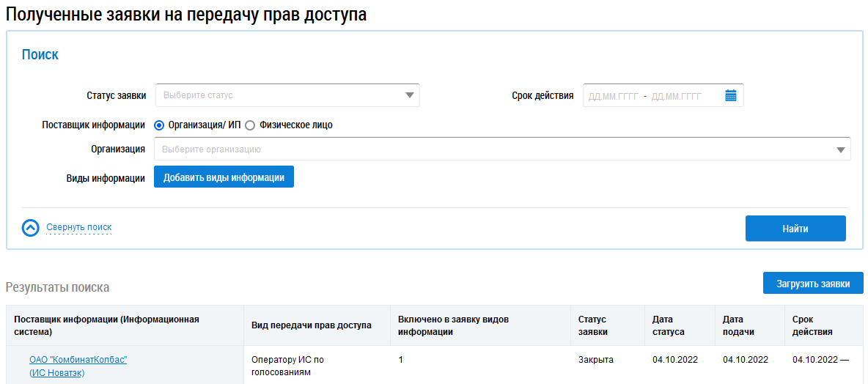868x384 pixels.
Task: Choose the Физическое лицо radio option
Action: click(x=250, y=125)
